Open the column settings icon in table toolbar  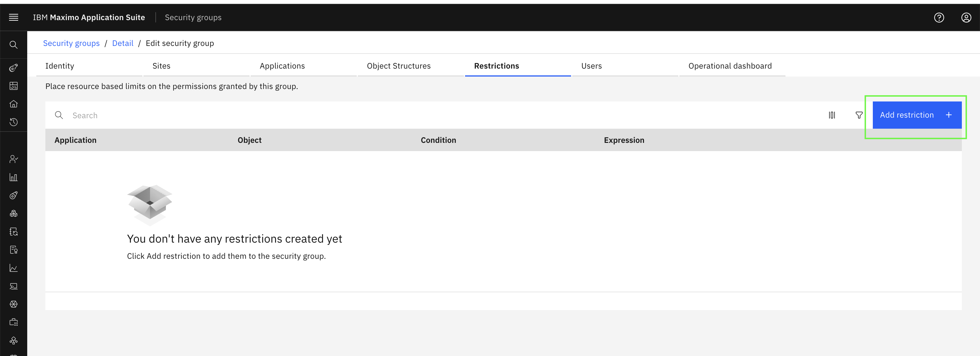pyautogui.click(x=832, y=115)
